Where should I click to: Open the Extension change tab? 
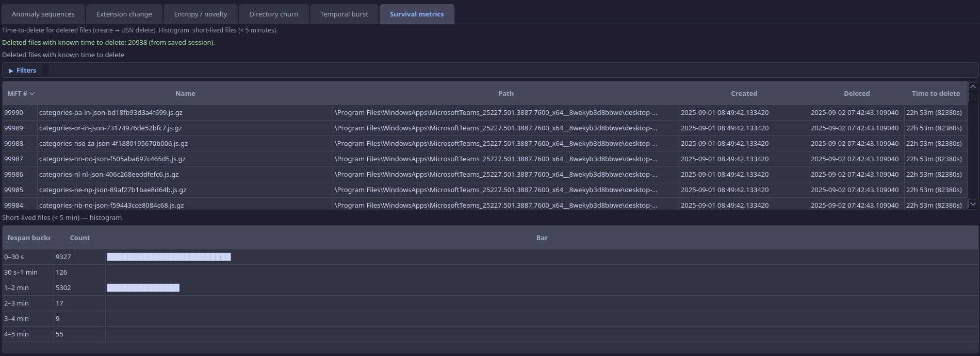pyautogui.click(x=124, y=14)
